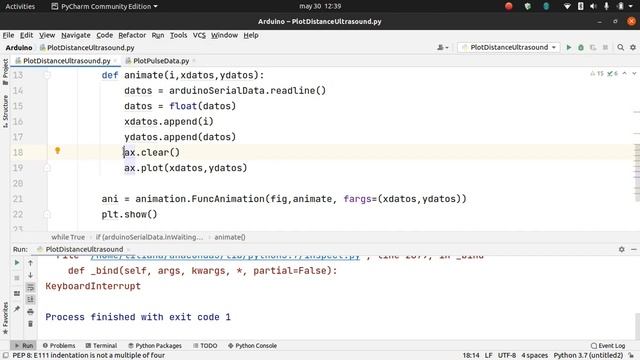The image size is (640, 360).
Task: Run PlotDistanceUltrasound with the toolbar play button
Action: (x=569, y=47)
